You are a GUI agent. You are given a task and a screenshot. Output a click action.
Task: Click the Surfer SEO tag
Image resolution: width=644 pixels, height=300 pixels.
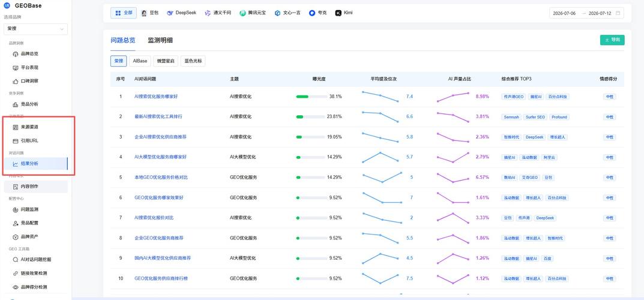point(535,117)
